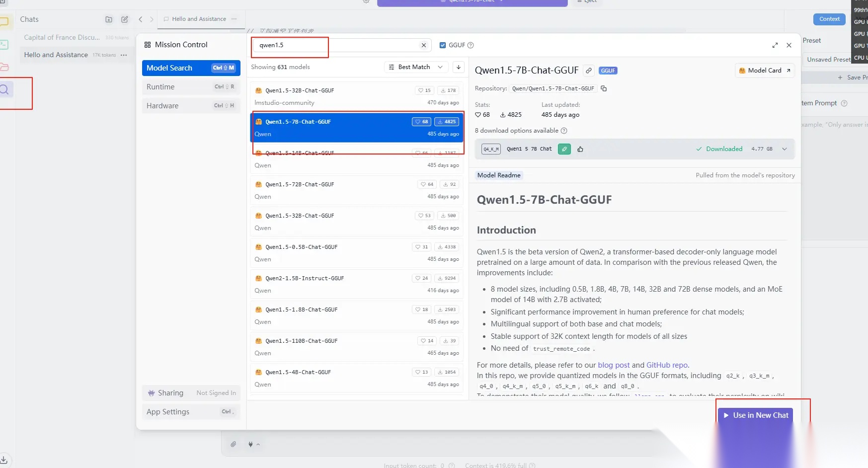Close the Mission Control dialog
Screen dimensions: 868x468
789,45
